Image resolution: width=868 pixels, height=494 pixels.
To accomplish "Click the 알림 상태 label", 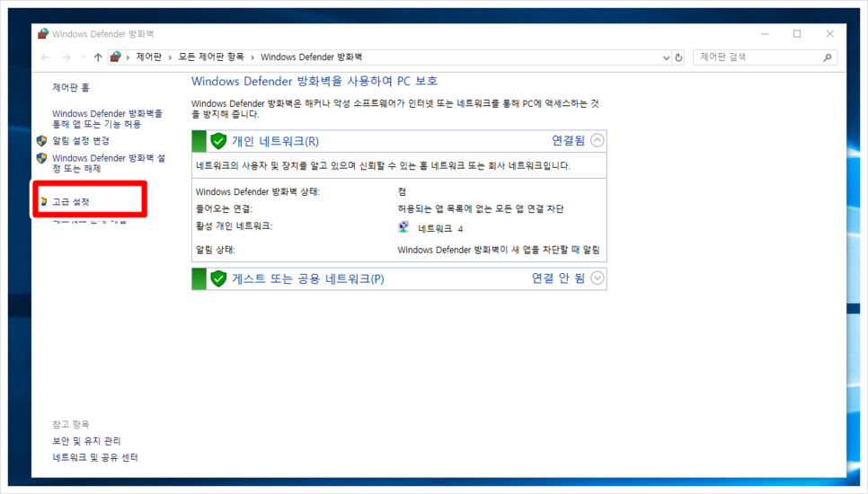I will coord(216,250).
